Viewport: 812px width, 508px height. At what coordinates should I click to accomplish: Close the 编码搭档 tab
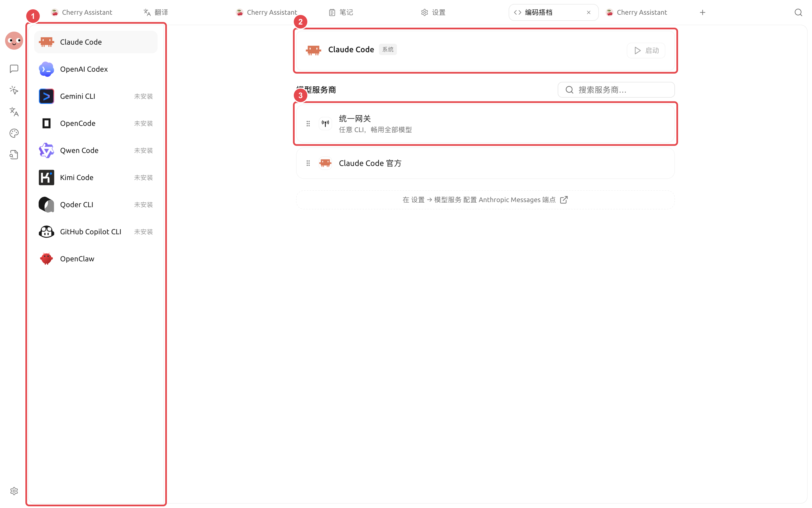(x=588, y=12)
